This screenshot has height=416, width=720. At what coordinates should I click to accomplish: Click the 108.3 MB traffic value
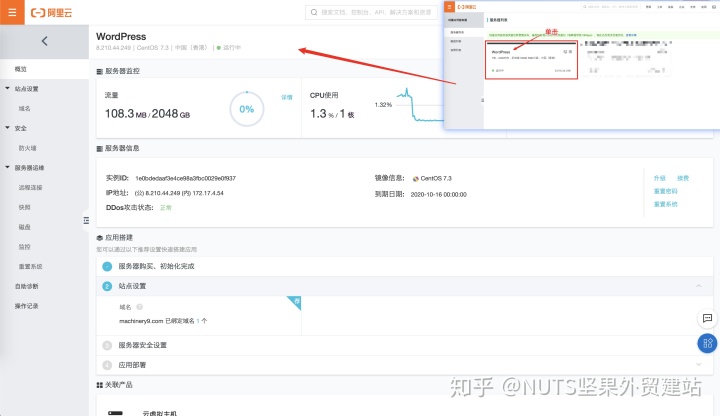125,113
